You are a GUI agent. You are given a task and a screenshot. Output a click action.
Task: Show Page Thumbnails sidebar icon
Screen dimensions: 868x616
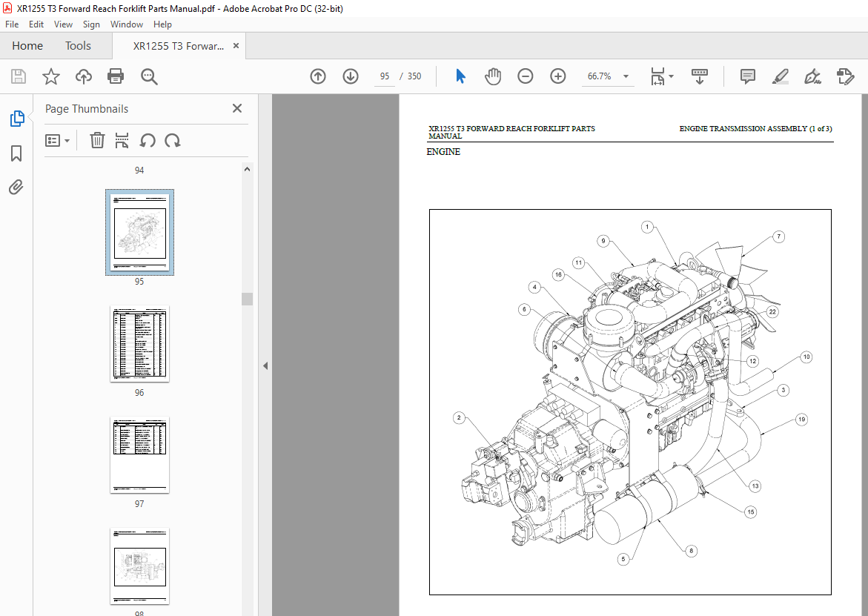click(x=16, y=119)
